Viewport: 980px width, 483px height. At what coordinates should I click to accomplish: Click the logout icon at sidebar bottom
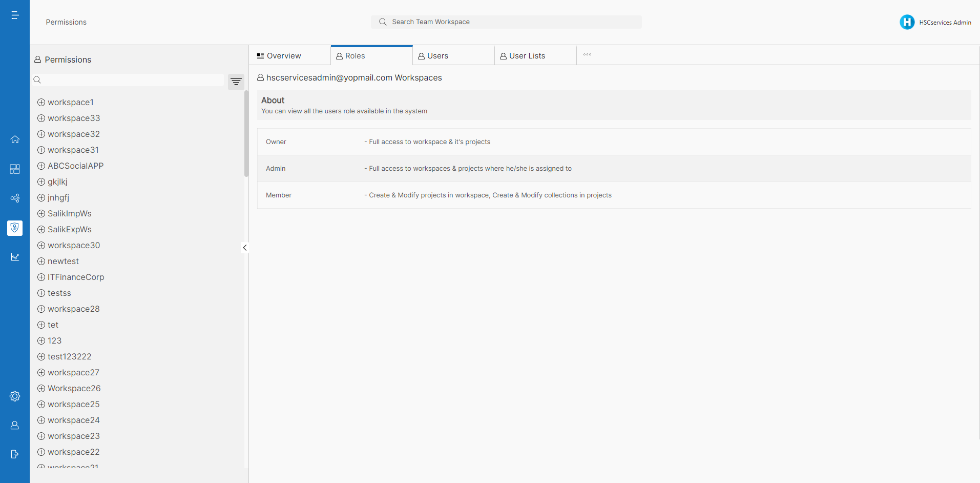click(x=15, y=454)
